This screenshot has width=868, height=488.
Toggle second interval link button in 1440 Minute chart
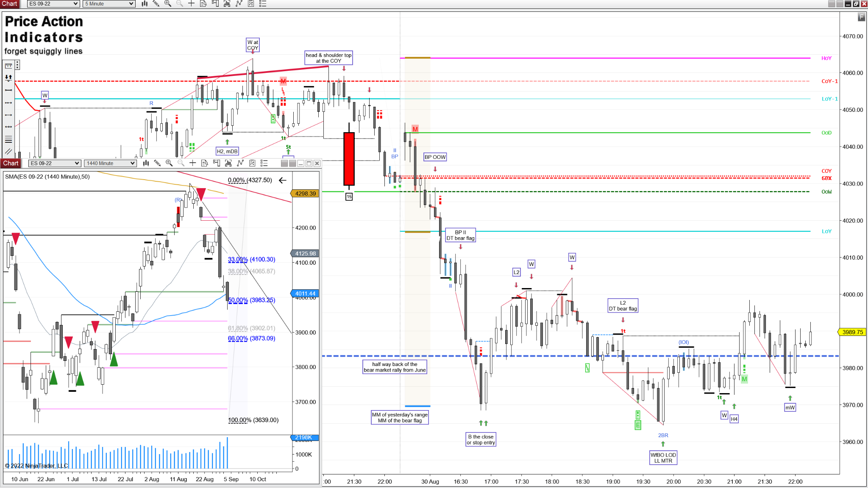pyautogui.click(x=292, y=164)
